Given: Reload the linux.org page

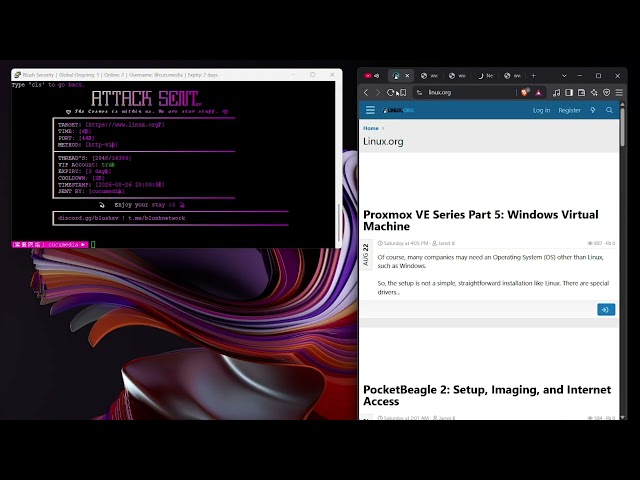Looking at the screenshot, I should (390, 93).
